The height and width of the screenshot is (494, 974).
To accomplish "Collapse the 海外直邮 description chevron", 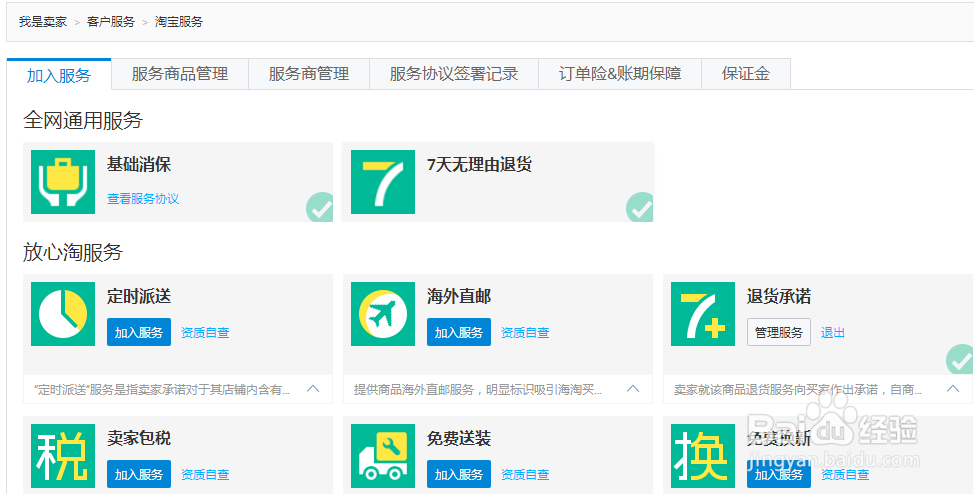I will (x=633, y=389).
